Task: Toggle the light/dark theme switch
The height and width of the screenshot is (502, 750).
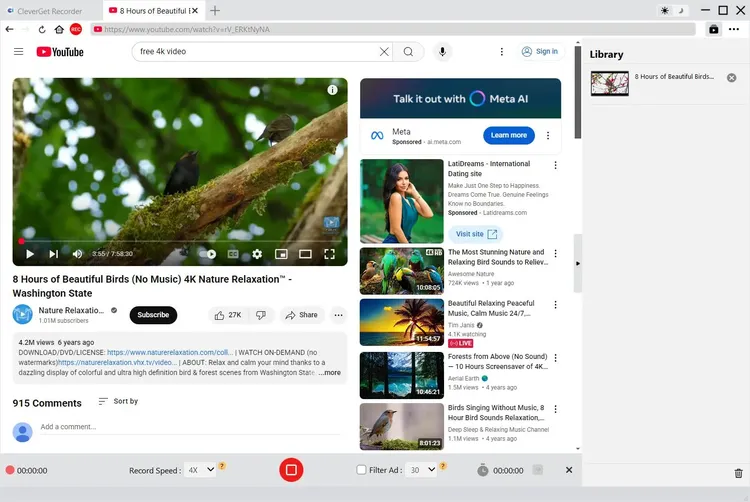Action: tap(670, 10)
